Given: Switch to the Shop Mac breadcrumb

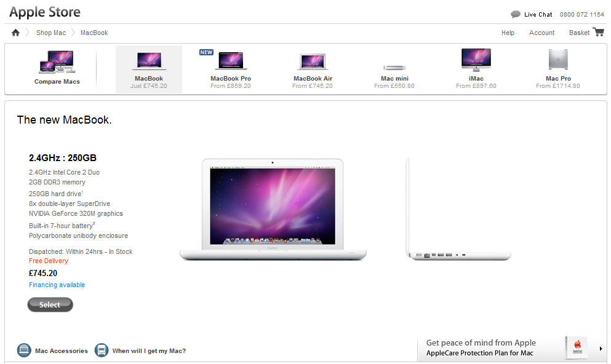Looking at the screenshot, I should click(x=51, y=33).
